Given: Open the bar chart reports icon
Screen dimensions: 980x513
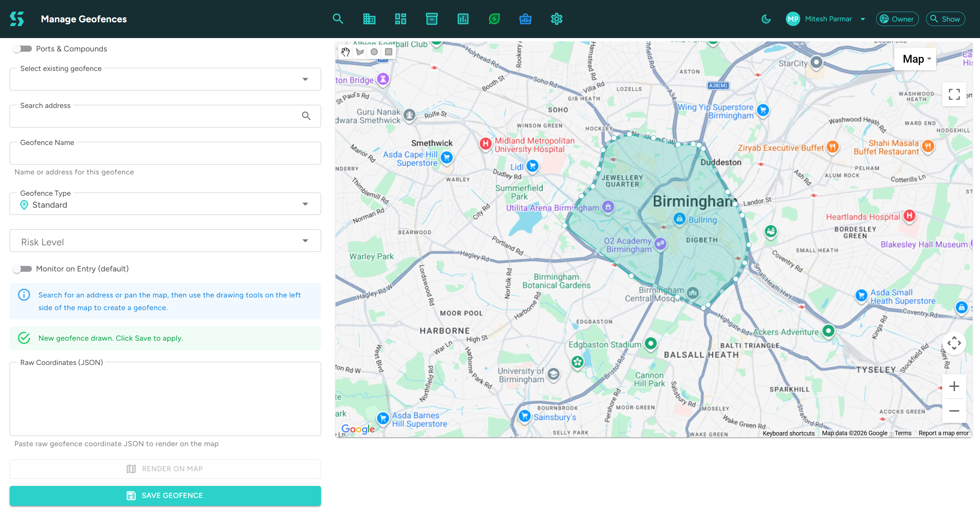Looking at the screenshot, I should [x=463, y=19].
